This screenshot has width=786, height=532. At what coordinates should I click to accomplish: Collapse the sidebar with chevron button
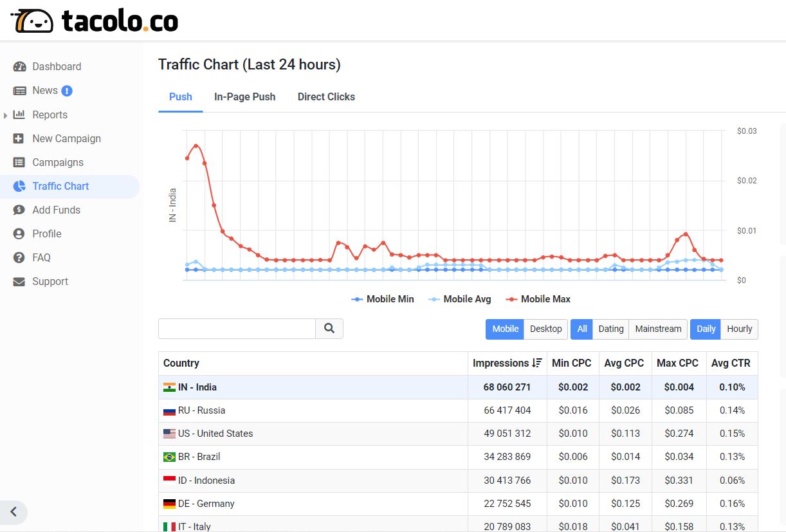(14, 513)
